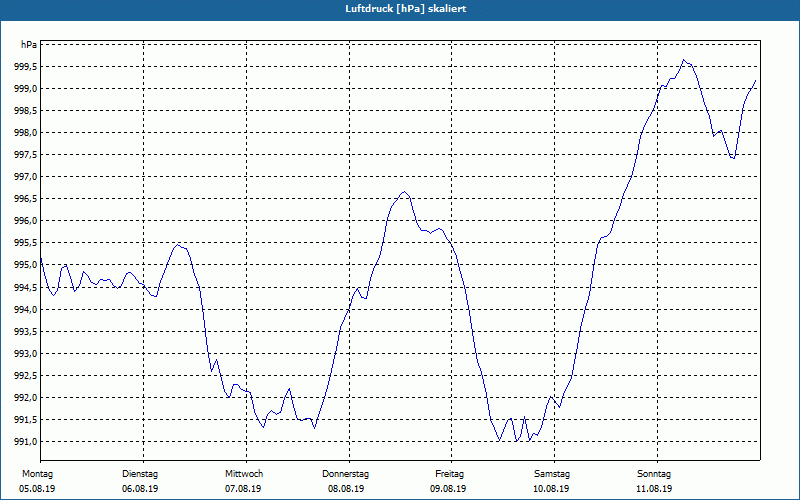
Task: Click the 993,0 y-axis value
Action: click(x=26, y=354)
